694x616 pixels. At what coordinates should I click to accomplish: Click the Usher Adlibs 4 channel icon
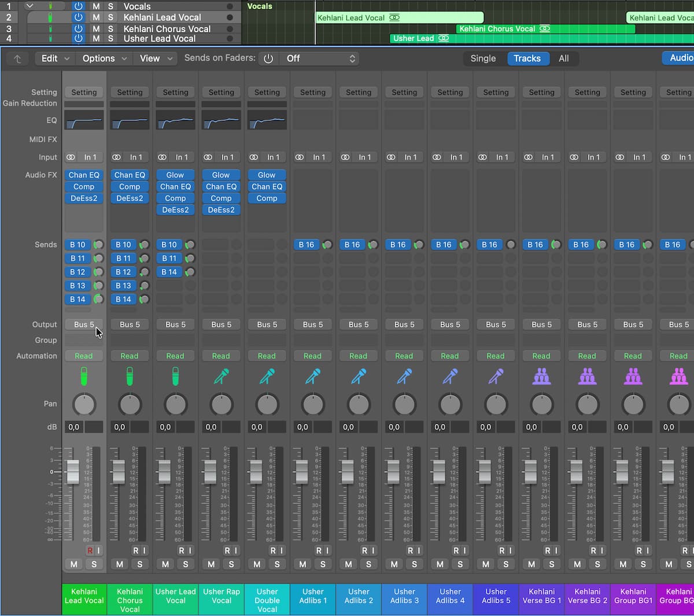pyautogui.click(x=450, y=377)
